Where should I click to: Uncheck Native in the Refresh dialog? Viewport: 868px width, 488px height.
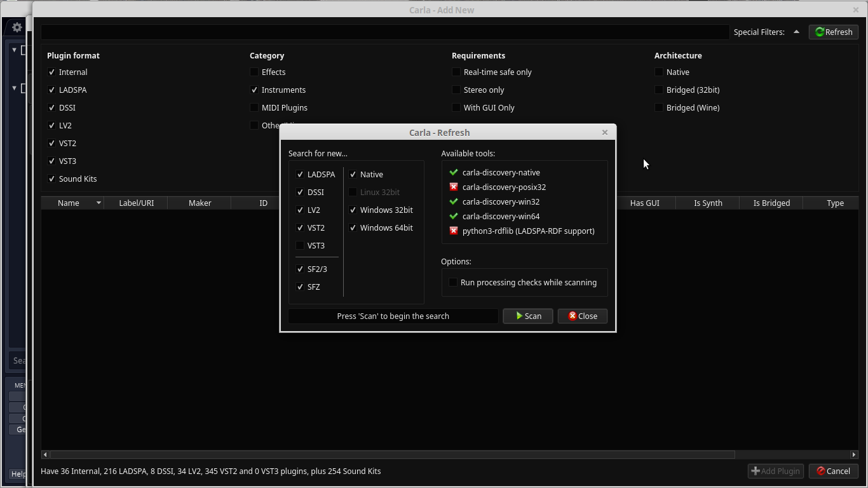[353, 174]
